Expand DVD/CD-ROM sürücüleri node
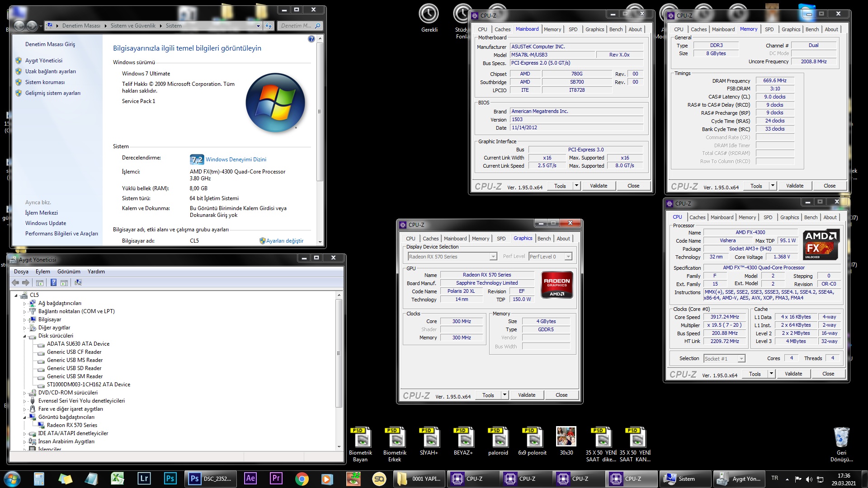Image resolution: width=868 pixels, height=488 pixels. (25, 393)
